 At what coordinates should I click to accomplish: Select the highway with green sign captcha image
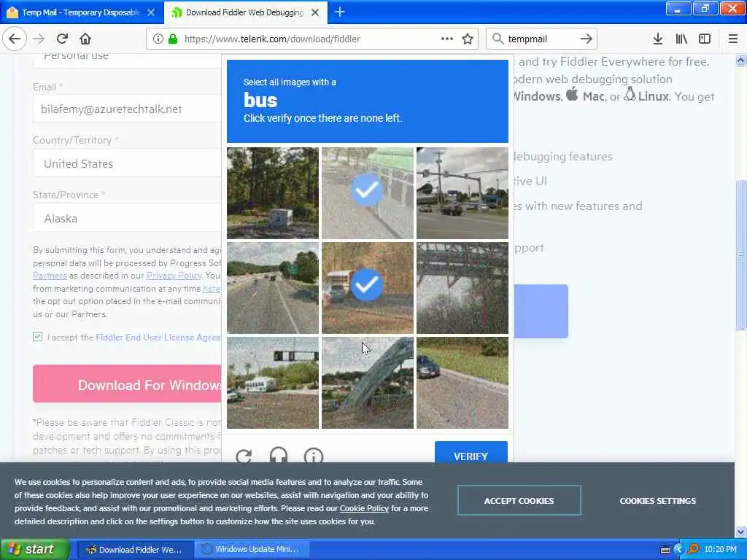pyautogui.click(x=273, y=287)
